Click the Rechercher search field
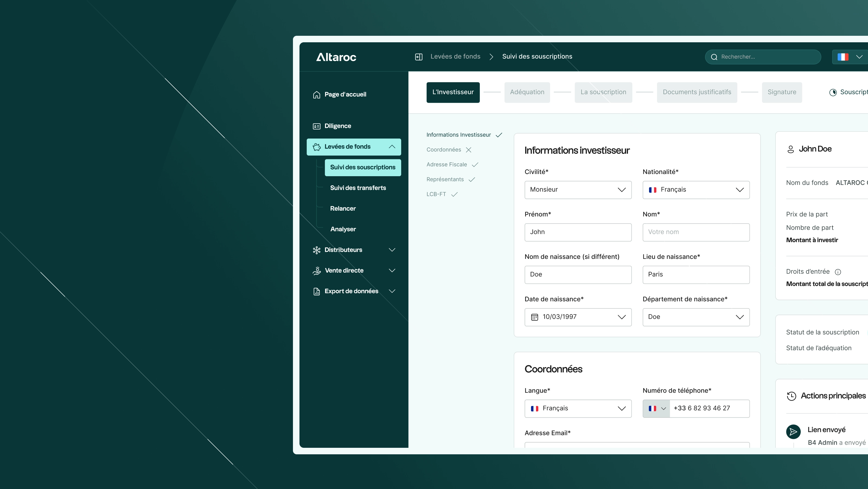The height and width of the screenshot is (489, 868). (762, 57)
